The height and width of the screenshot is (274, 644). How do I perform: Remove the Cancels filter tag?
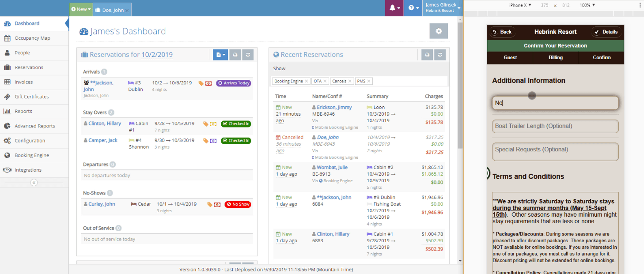click(350, 81)
